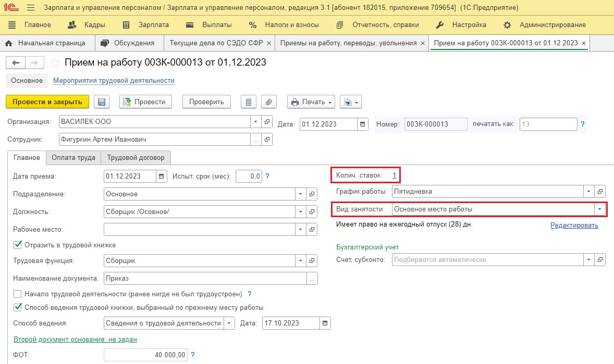
Task: Show help for ФОТ field
Action: [x=193, y=355]
